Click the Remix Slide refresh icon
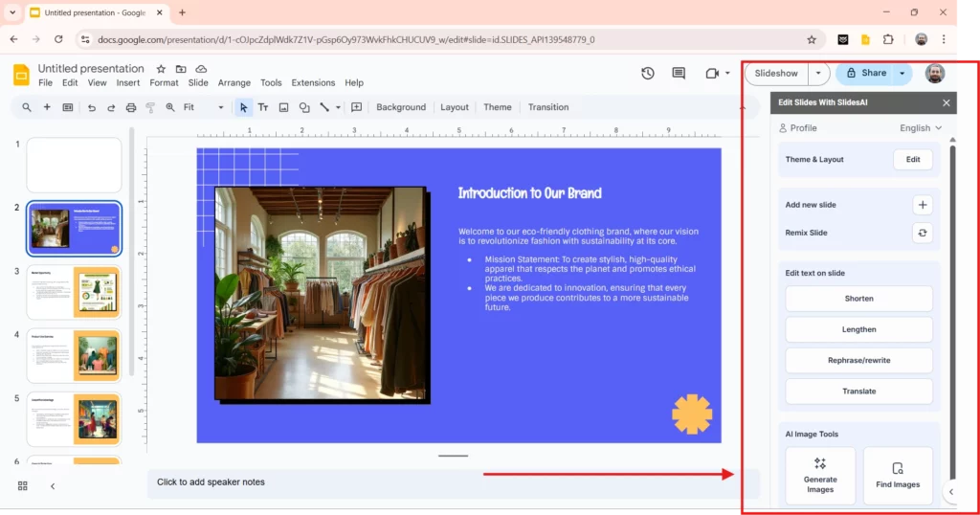 click(922, 233)
